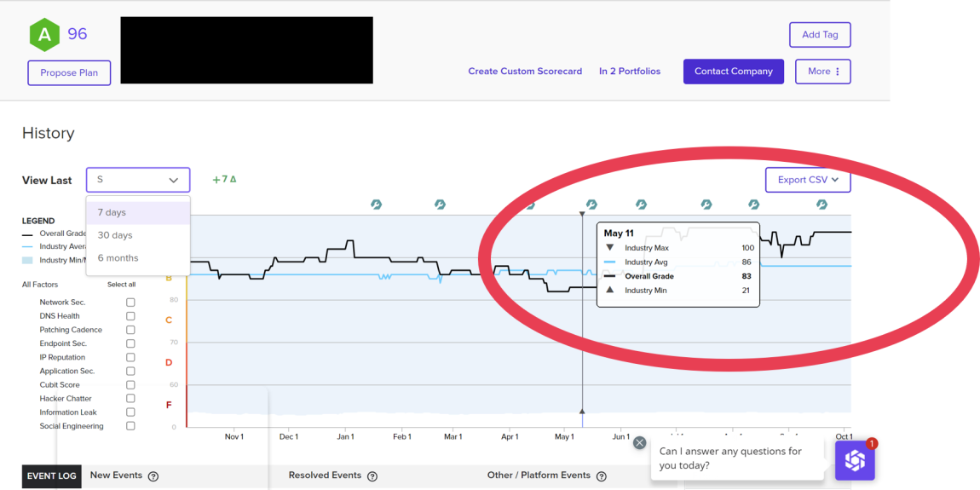The image size is (980, 490).
Task: Click the red F grade label on the axis
Action: click(x=169, y=405)
